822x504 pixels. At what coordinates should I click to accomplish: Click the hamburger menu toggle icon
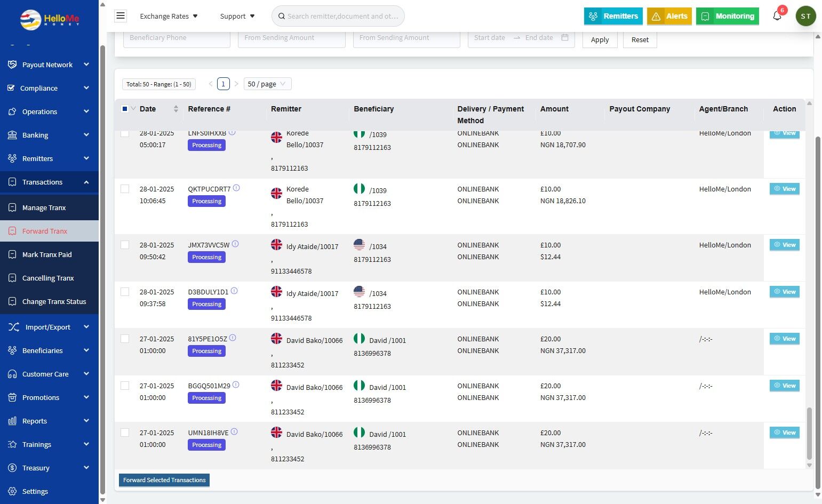(x=121, y=16)
